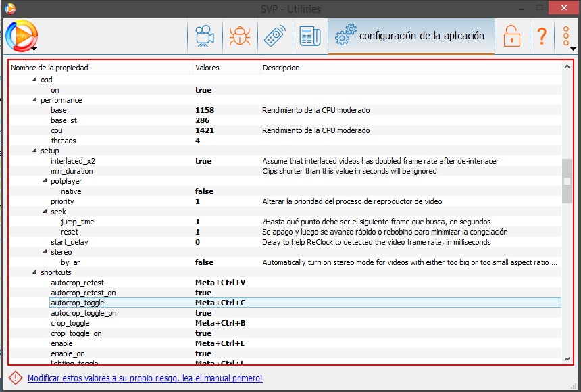This screenshot has width=581, height=392.
Task: Toggle the osd on true value
Action: pyautogui.click(x=203, y=90)
